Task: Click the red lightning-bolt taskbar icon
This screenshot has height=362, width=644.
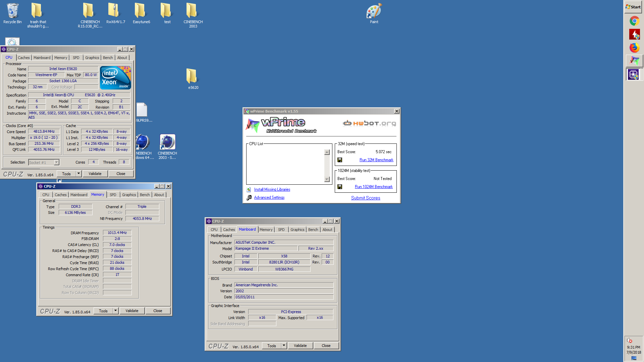Action: point(634,34)
